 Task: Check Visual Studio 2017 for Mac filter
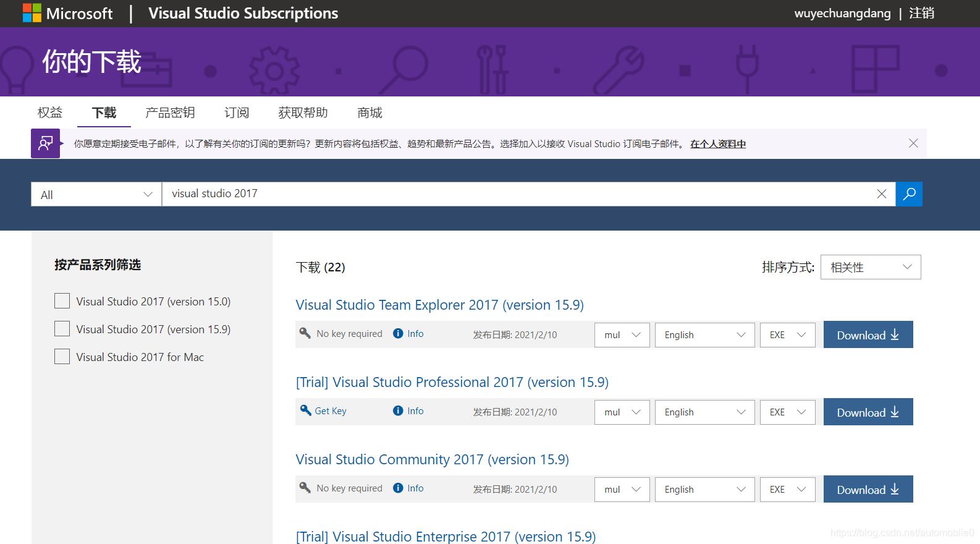62,357
